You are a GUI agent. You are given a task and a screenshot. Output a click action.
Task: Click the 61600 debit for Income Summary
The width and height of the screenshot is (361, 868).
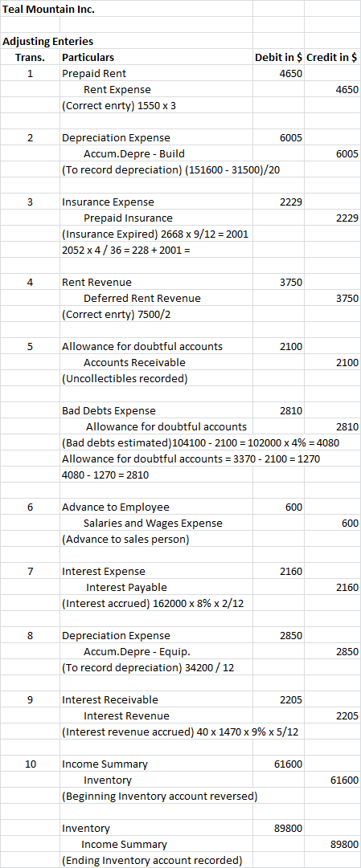[x=289, y=764]
